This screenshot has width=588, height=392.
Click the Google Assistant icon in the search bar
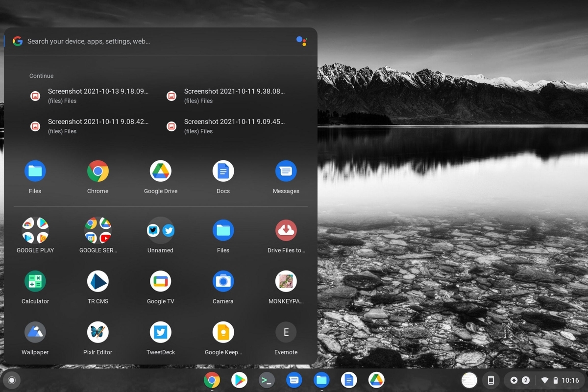pyautogui.click(x=302, y=41)
